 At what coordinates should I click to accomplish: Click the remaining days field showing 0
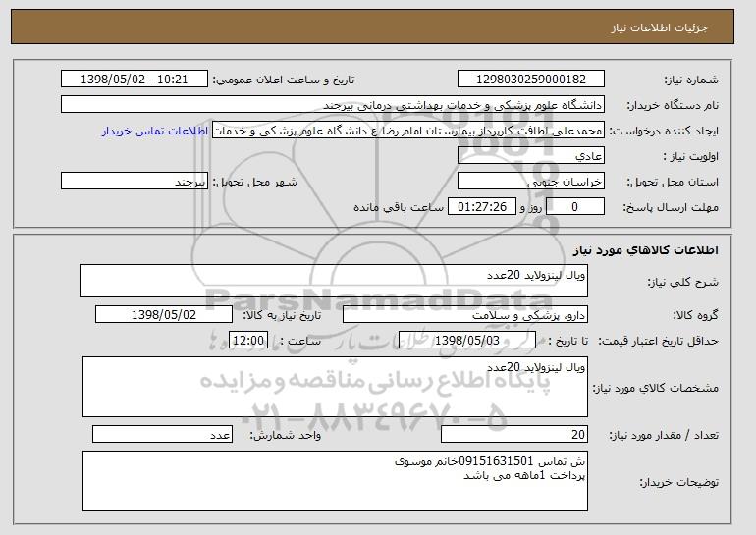(575, 207)
